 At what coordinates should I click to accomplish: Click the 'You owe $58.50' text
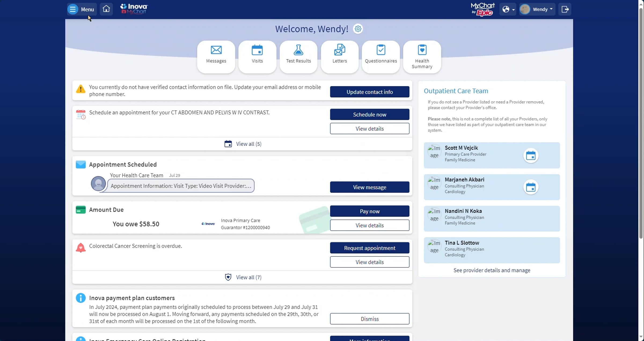click(136, 224)
